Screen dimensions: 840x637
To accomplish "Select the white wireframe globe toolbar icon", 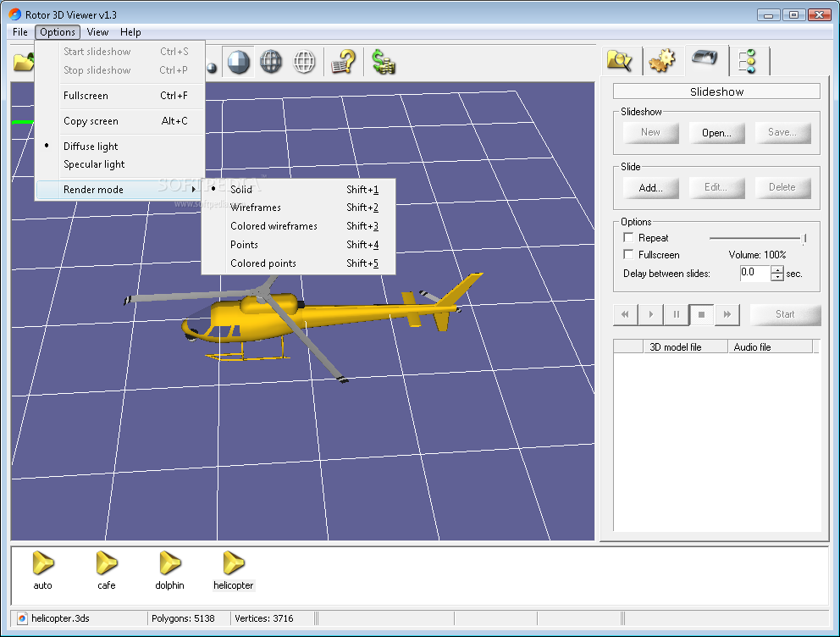I will 304,62.
